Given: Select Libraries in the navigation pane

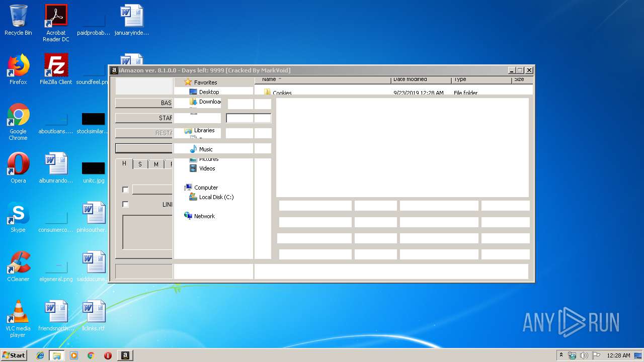Looking at the screenshot, I should pos(200,130).
